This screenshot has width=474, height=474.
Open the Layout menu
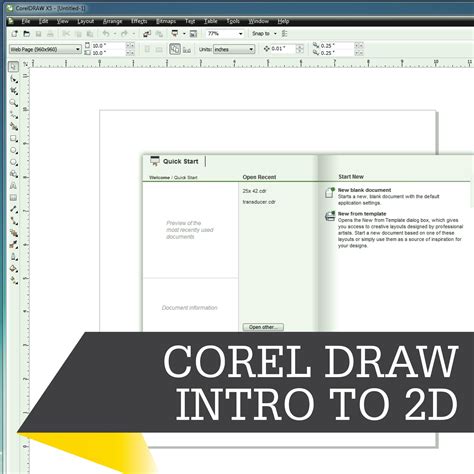85,21
